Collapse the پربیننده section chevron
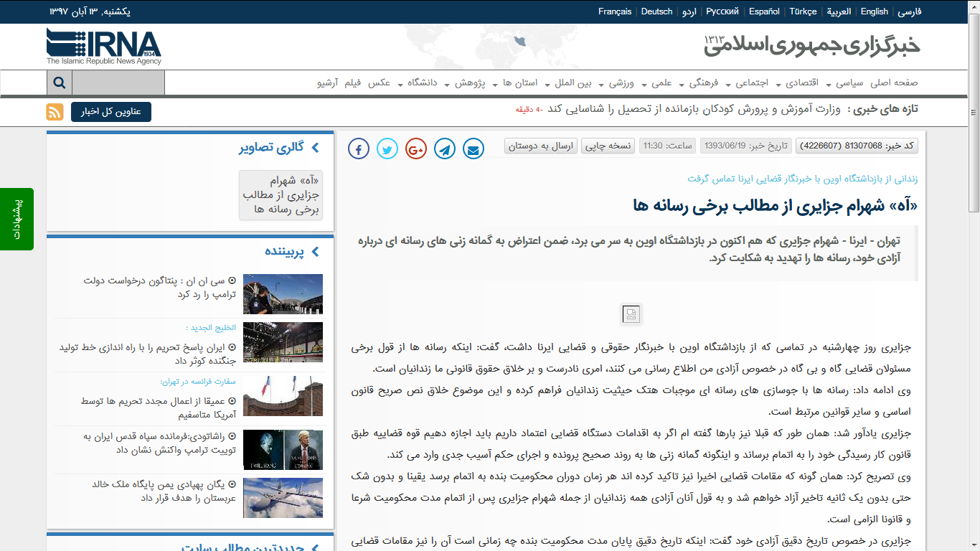Screen dimensions: 980x551 click(315, 252)
